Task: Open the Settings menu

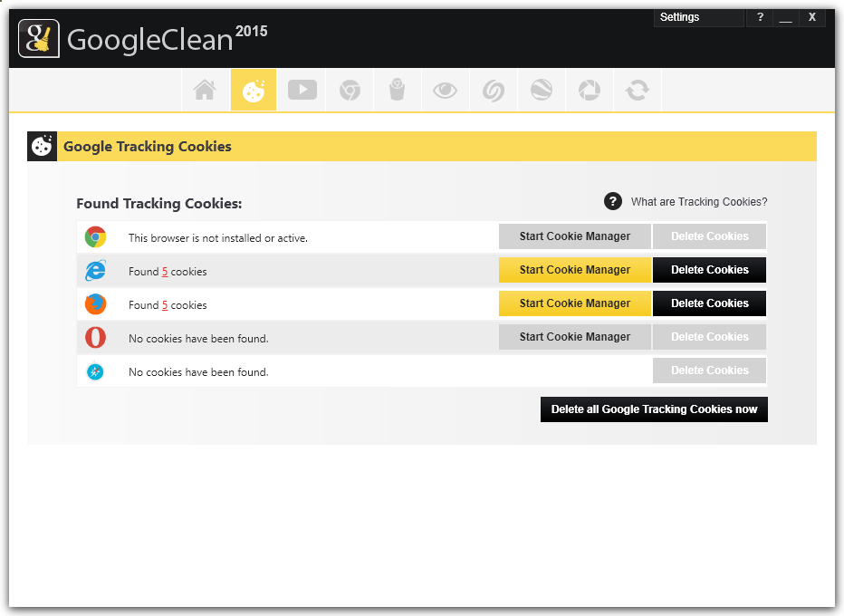Action: (x=697, y=17)
